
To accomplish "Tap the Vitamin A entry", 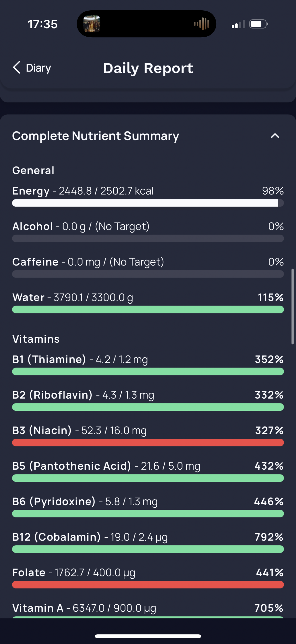I will click(x=148, y=610).
